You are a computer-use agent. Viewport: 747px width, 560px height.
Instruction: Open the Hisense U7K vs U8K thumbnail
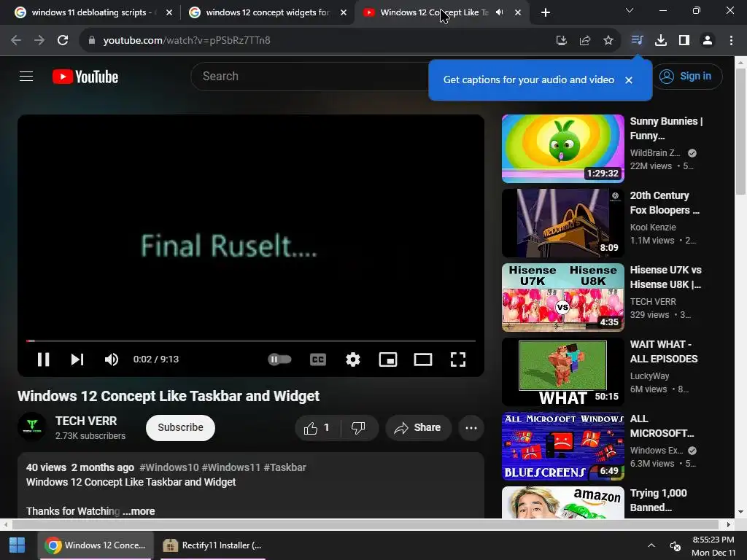click(562, 297)
